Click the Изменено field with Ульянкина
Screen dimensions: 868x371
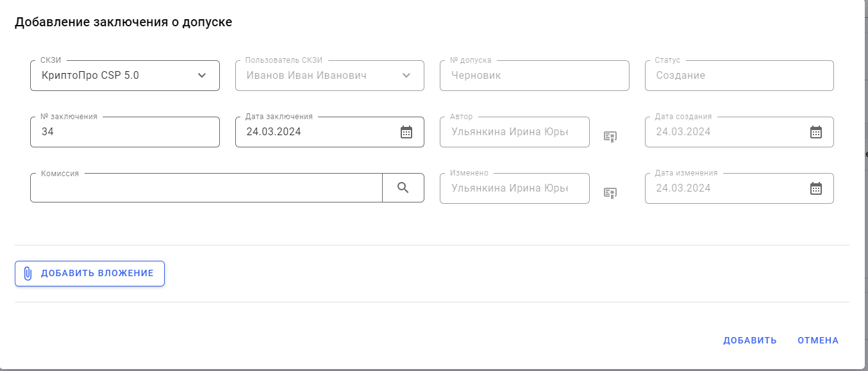tap(514, 188)
